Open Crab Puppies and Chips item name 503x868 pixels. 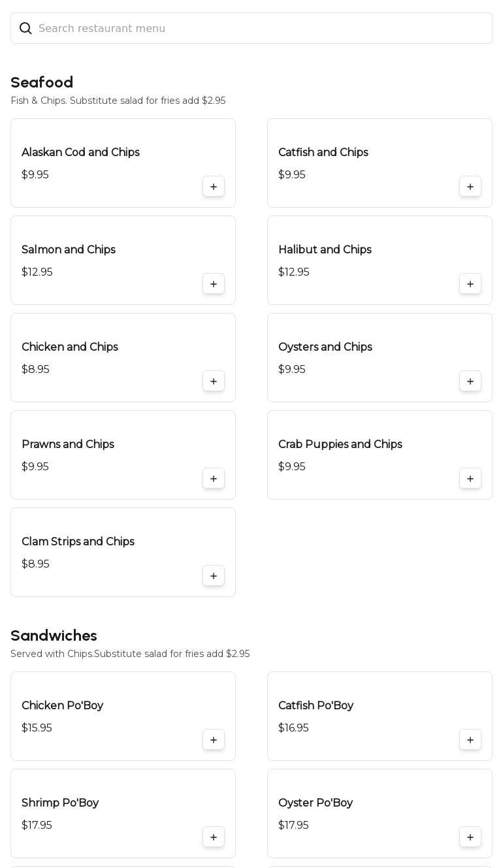click(x=340, y=444)
